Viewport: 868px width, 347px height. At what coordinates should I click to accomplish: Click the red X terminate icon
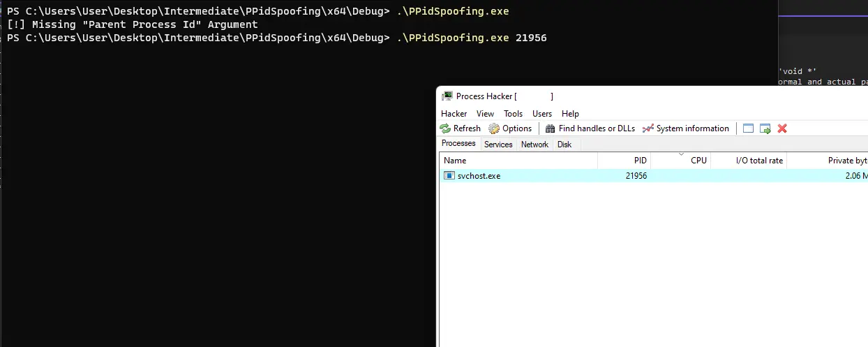click(x=782, y=128)
